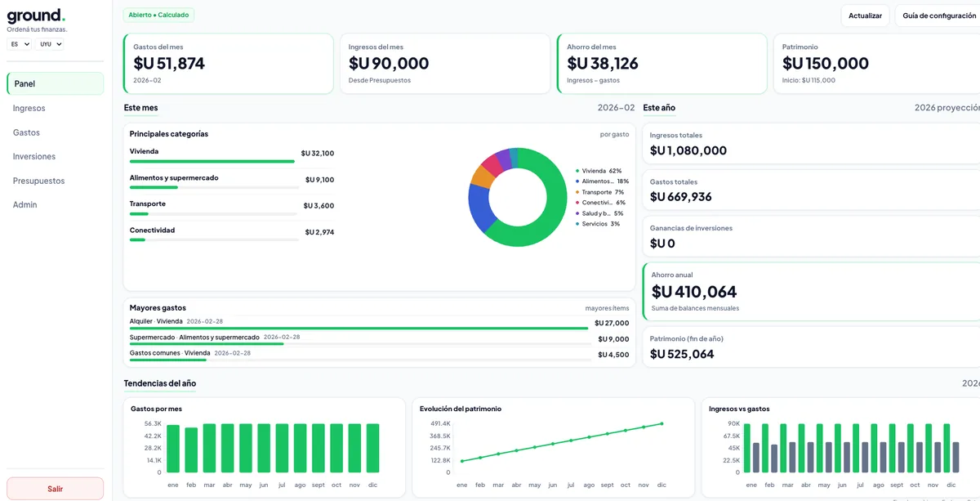Click the Este mes section heading
The width and height of the screenshot is (980, 501).
click(x=141, y=108)
